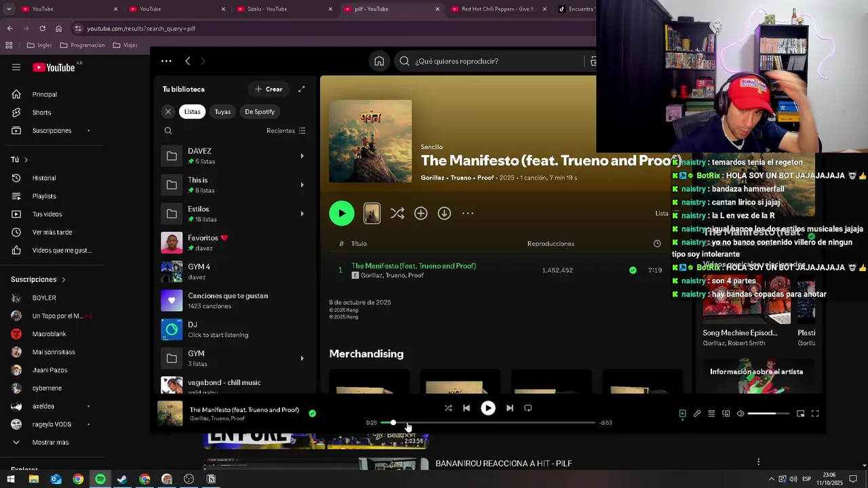Image resolution: width=868 pixels, height=488 pixels.
Task: Click the browser reload button
Action: click(42, 28)
